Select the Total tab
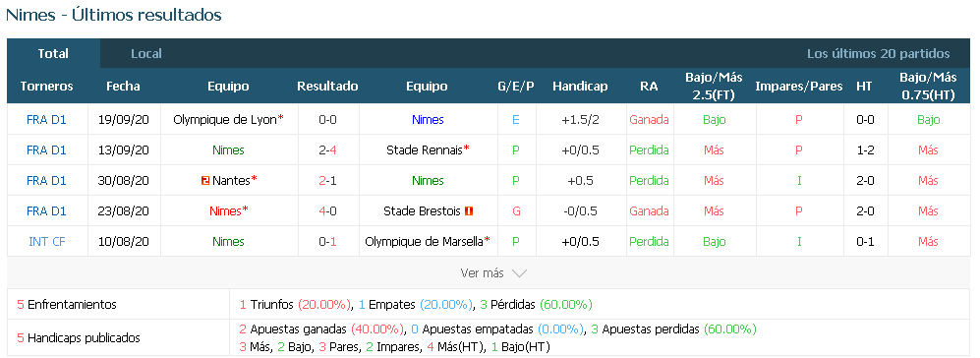 [53, 54]
